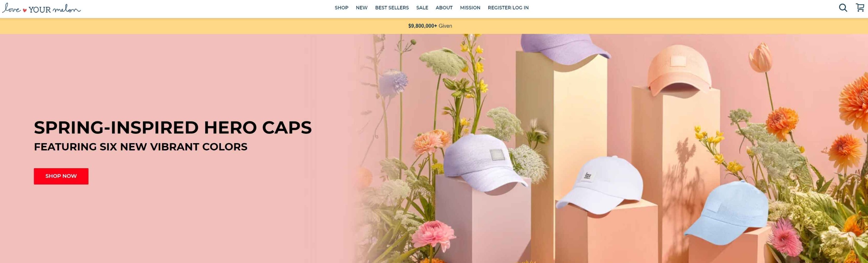Image resolution: width=868 pixels, height=263 pixels.
Task: Visit the MISSION page link
Action: [470, 8]
